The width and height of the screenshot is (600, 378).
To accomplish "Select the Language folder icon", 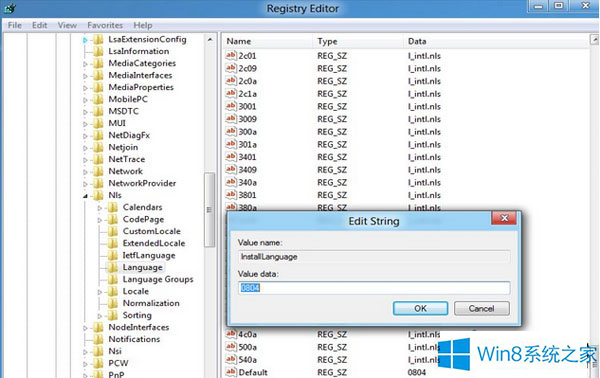I will [112, 267].
